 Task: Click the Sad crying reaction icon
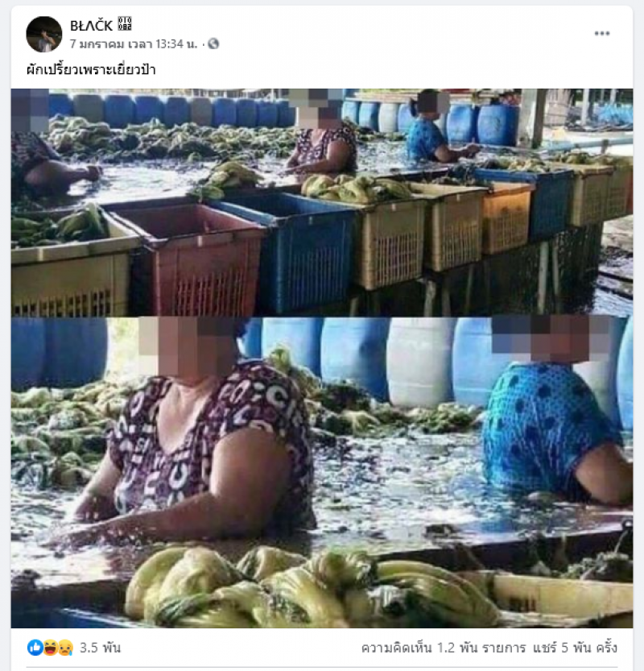(64, 648)
